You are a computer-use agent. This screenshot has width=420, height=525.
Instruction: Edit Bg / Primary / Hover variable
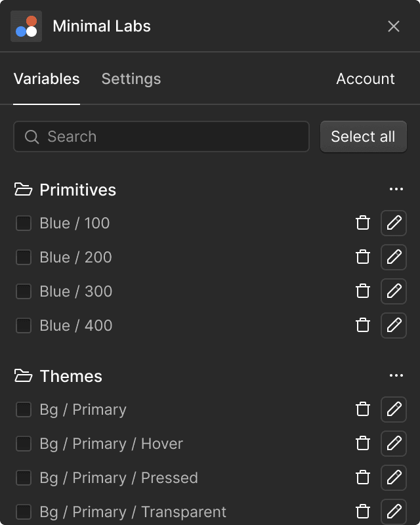click(394, 444)
